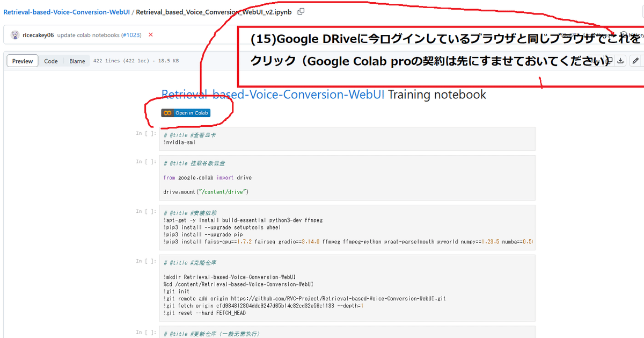Click the '!apt-get -y install build-essential' line
Screen dimensions: 644x338
(x=243, y=220)
